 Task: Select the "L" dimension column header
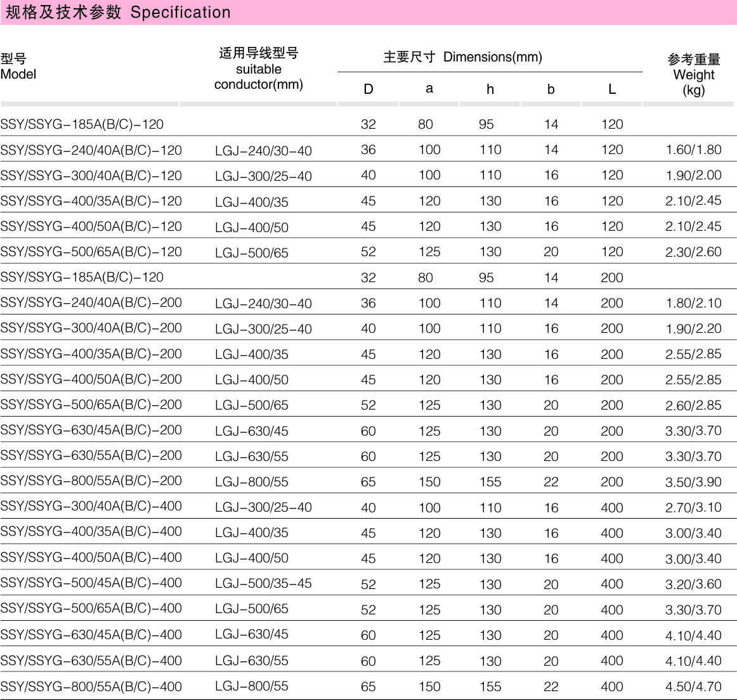611,89
